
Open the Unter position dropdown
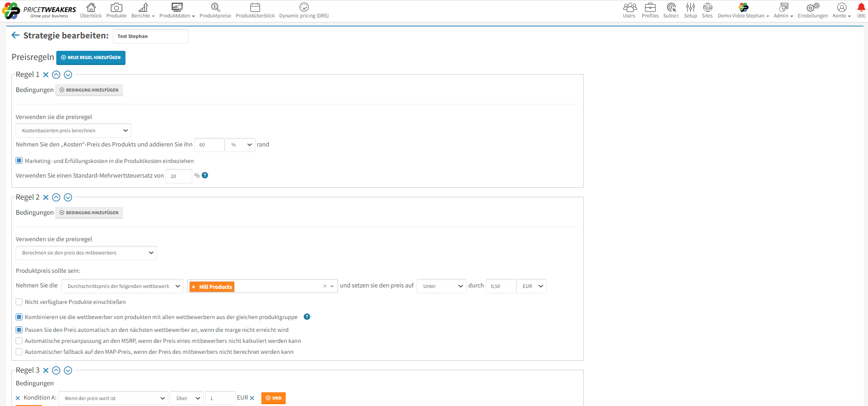pyautogui.click(x=441, y=286)
